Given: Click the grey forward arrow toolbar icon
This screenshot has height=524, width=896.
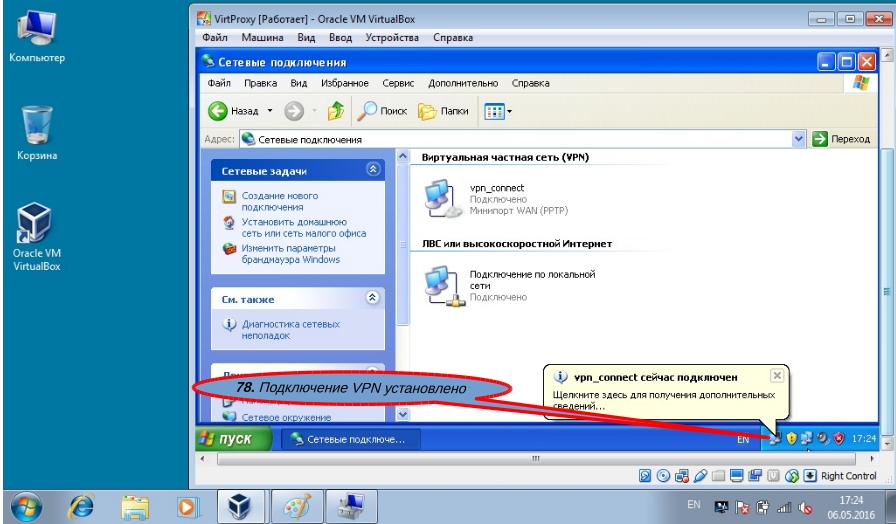Looking at the screenshot, I should click(x=294, y=111).
